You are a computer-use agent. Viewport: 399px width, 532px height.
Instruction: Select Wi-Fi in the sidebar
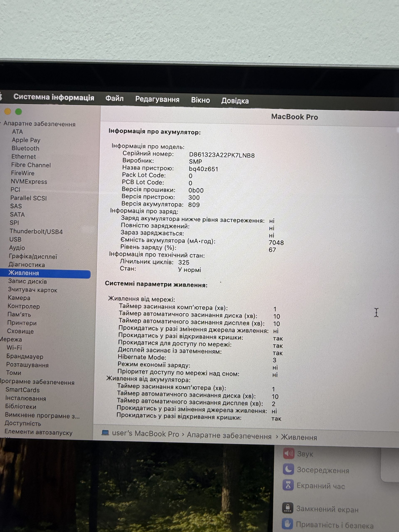click(x=14, y=347)
